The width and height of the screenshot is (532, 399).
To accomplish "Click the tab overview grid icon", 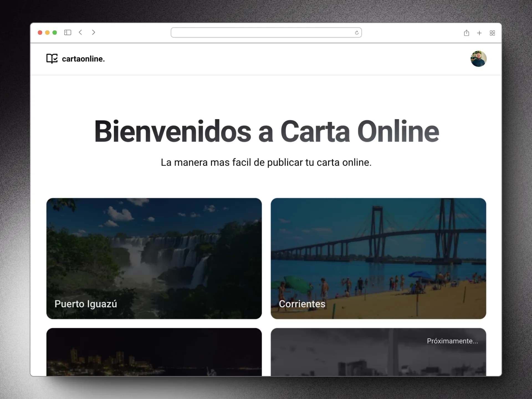I will coord(492,33).
